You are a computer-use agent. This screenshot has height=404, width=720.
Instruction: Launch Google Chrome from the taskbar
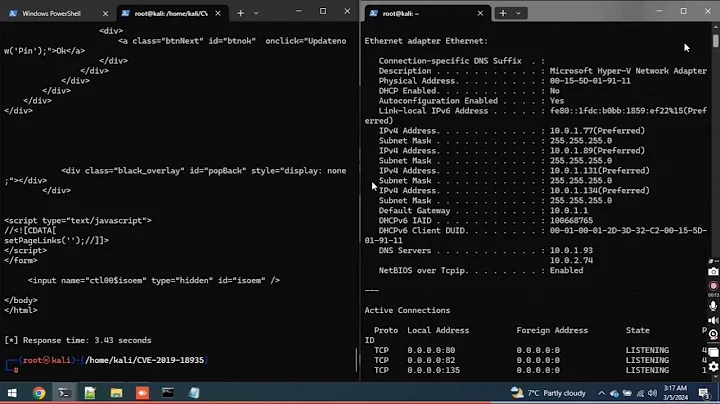tap(39, 393)
